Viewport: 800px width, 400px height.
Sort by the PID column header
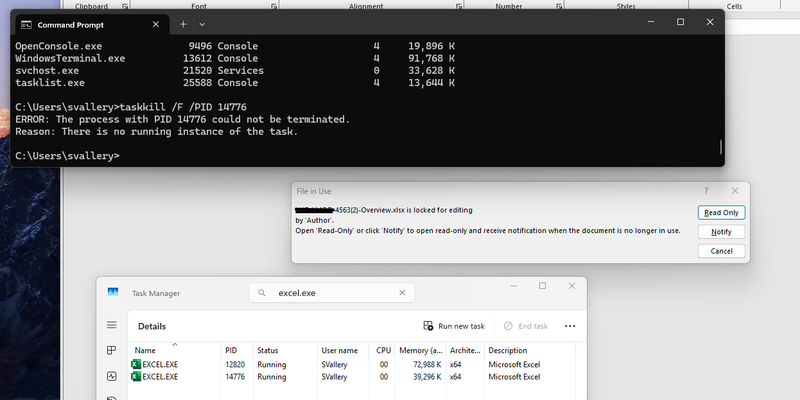(237, 351)
